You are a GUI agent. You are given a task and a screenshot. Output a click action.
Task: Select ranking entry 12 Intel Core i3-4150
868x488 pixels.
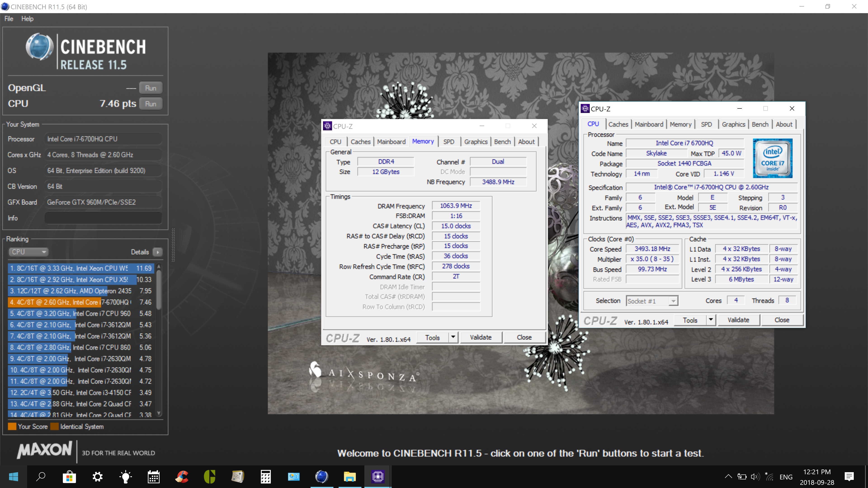coord(81,392)
